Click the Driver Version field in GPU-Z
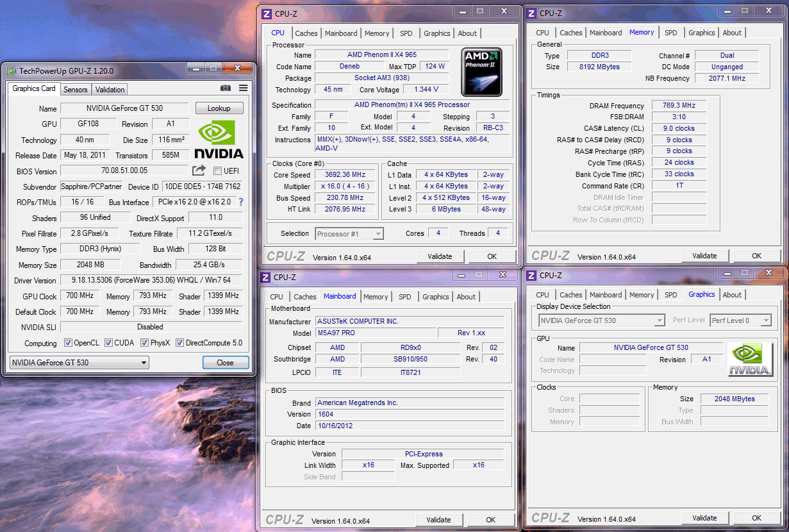Screen dimensions: 789x532 click(151, 280)
